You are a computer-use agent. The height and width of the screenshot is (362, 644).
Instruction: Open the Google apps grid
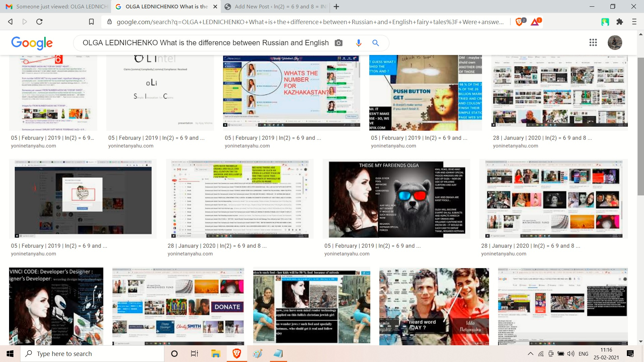(x=593, y=43)
